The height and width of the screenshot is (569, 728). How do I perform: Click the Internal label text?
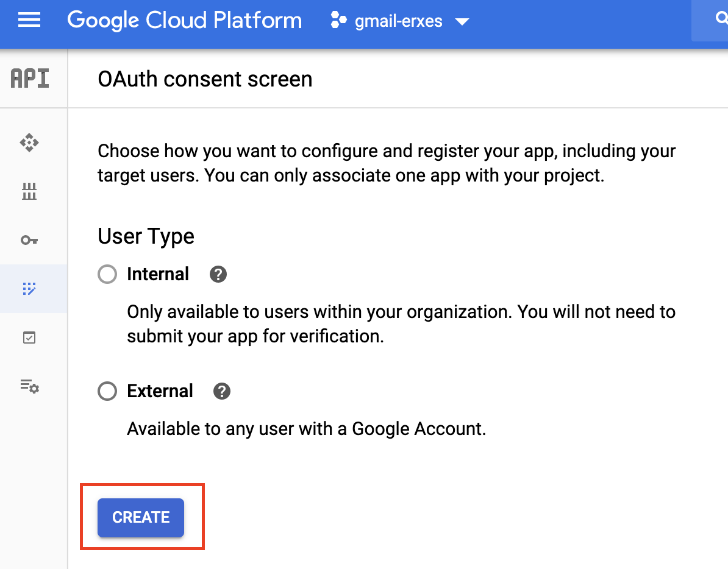[x=158, y=275]
